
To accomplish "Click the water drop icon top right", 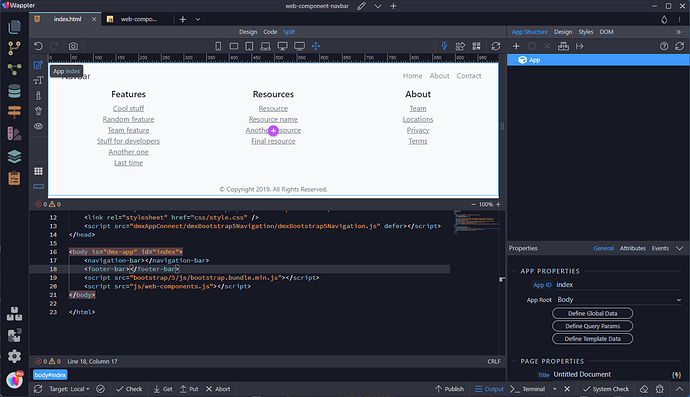I will point(664,19).
